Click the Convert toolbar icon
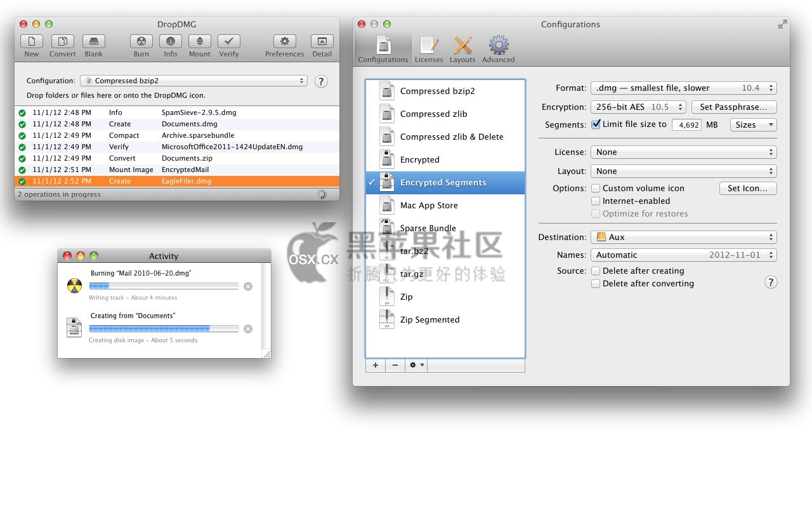Viewport: 812px width, 508px height. click(x=63, y=41)
